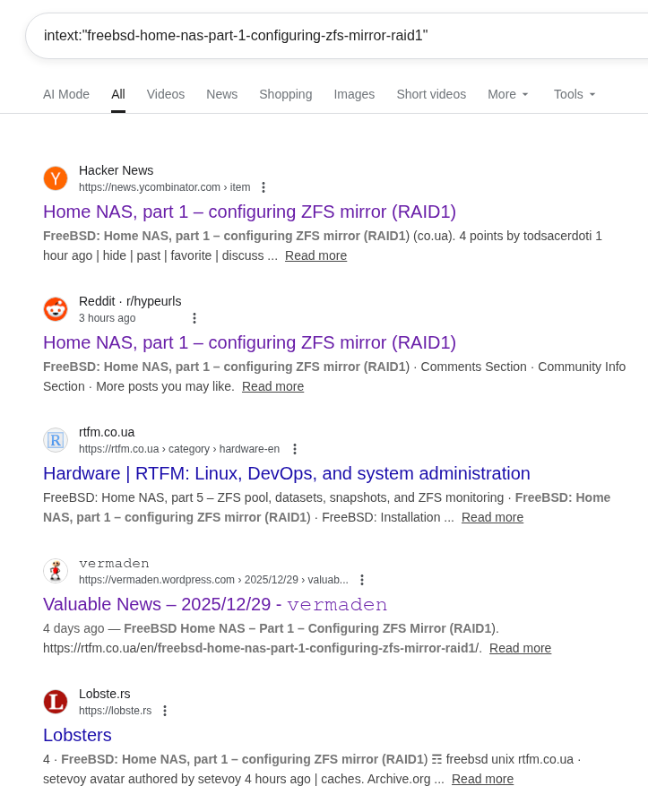
Task: Click the Lobste.rs favicon icon
Action: click(x=56, y=702)
